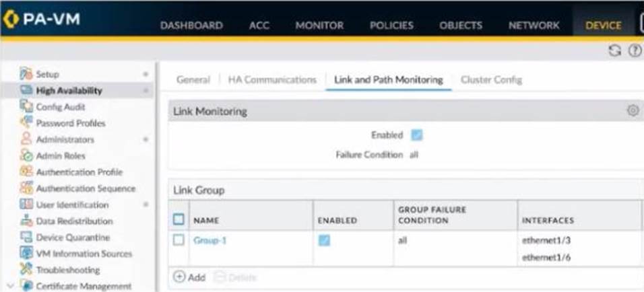Click the refresh icon in top toolbar
644x292 pixels.
pyautogui.click(x=614, y=51)
